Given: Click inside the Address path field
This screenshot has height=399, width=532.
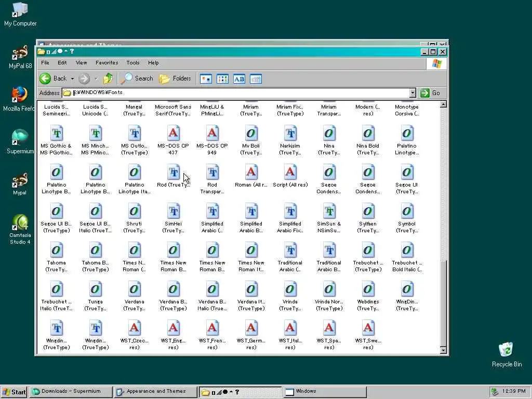Looking at the screenshot, I should pos(235,92).
